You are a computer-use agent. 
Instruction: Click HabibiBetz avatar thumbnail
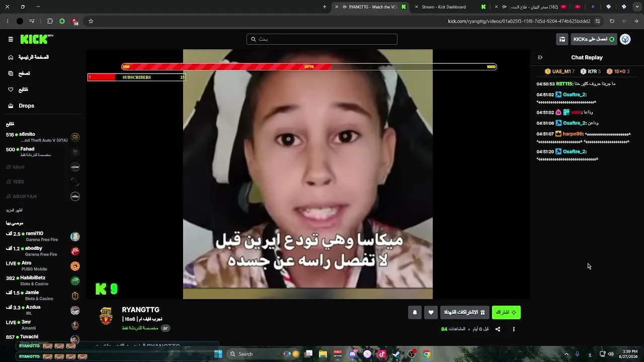point(75,281)
